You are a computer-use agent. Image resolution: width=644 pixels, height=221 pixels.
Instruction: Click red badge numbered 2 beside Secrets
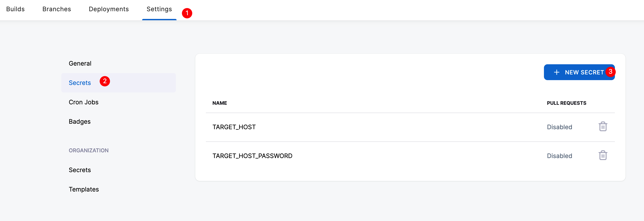point(105,81)
